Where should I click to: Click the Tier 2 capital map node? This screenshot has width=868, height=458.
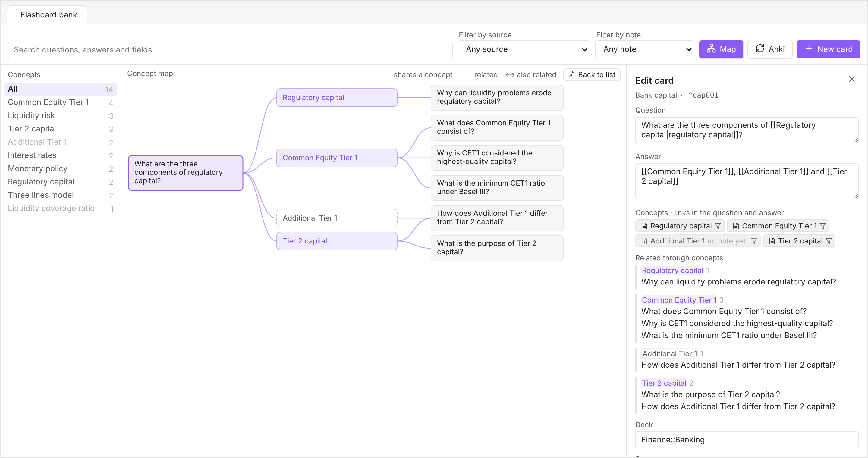(337, 241)
